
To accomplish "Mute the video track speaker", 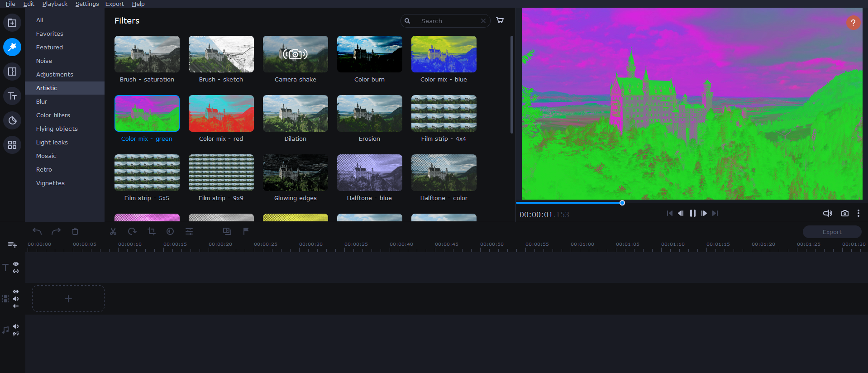I will click(x=16, y=299).
